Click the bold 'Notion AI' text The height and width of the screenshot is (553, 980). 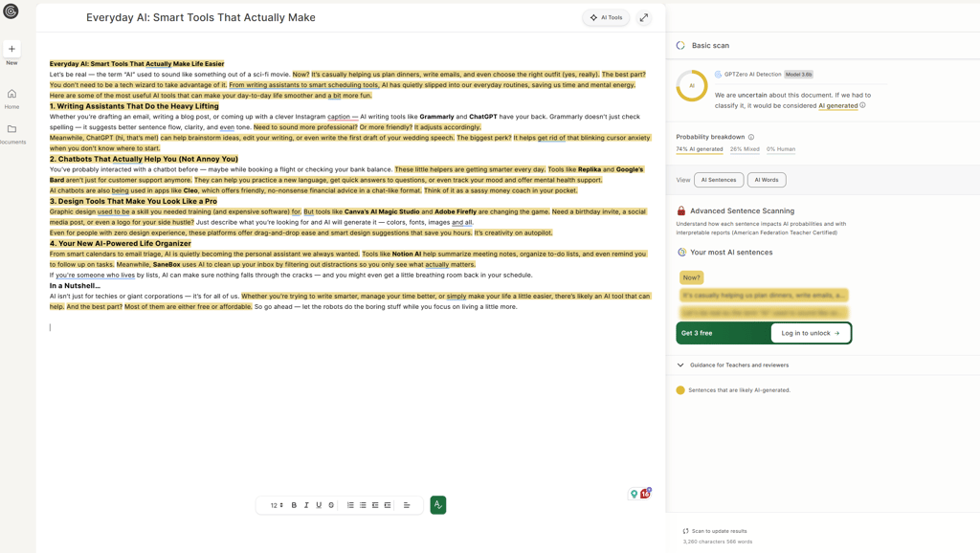click(406, 254)
